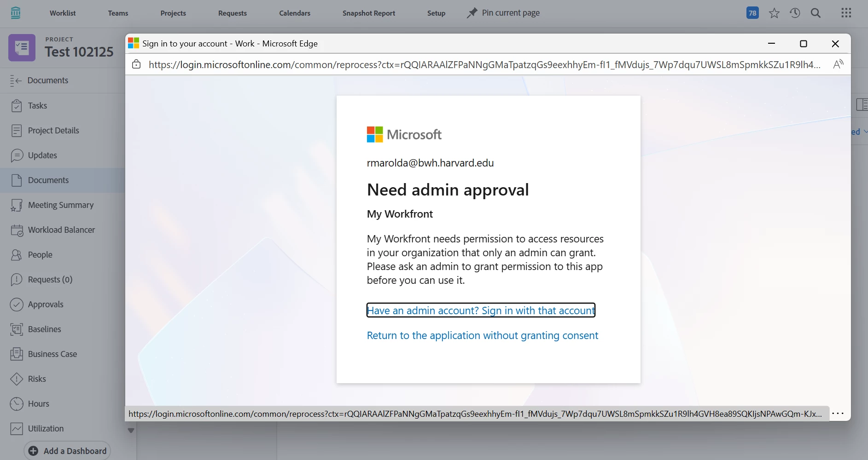
Task: Click the Tasks clipboard icon
Action: tap(17, 106)
